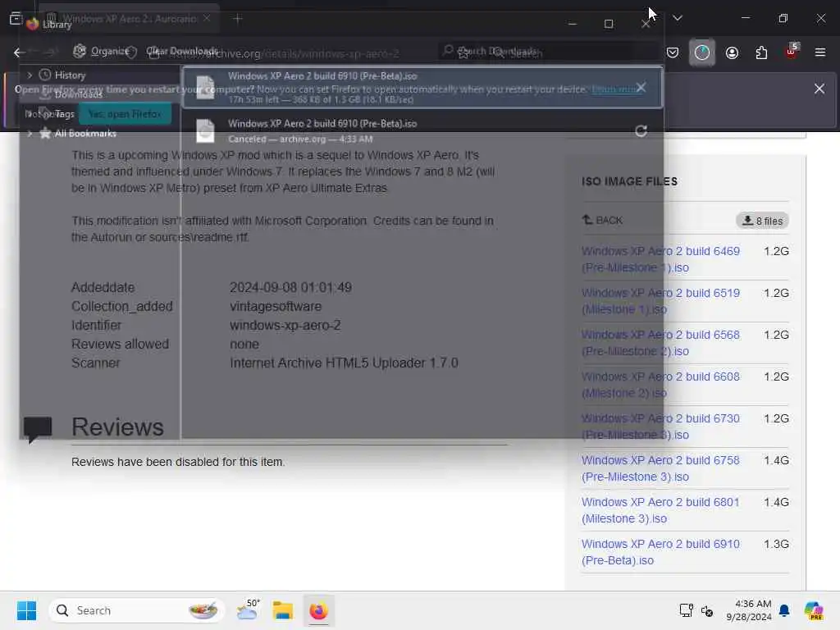840x630 pixels.
Task: Open File Explorer from the taskbar
Action: (x=283, y=610)
